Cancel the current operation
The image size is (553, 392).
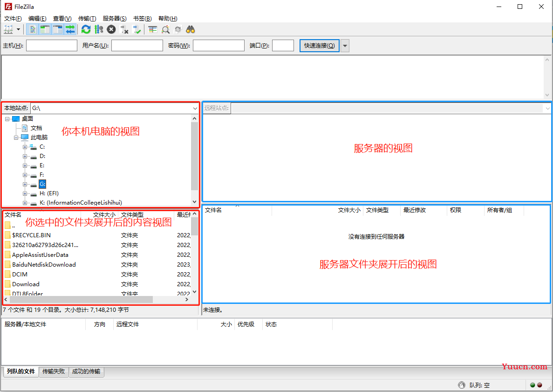click(x=111, y=30)
